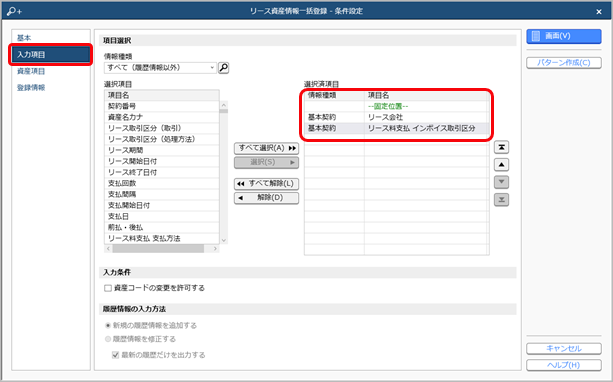Select リース料支払 支払方法 row
613x382 pixels.
161,238
